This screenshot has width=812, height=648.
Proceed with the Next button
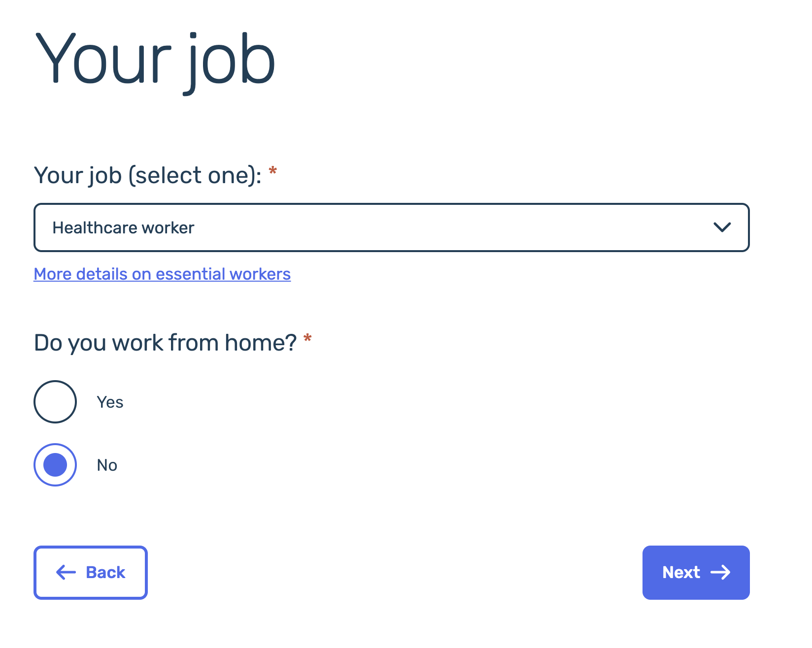click(696, 573)
